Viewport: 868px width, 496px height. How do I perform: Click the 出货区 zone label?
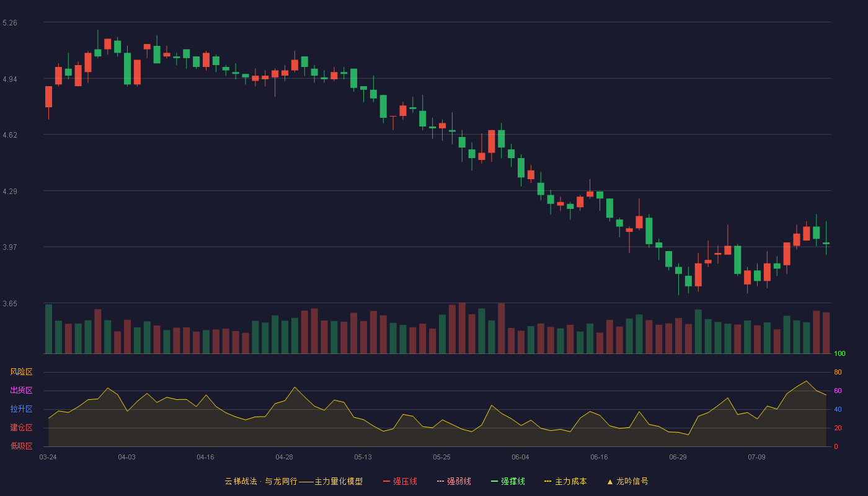pyautogui.click(x=21, y=391)
